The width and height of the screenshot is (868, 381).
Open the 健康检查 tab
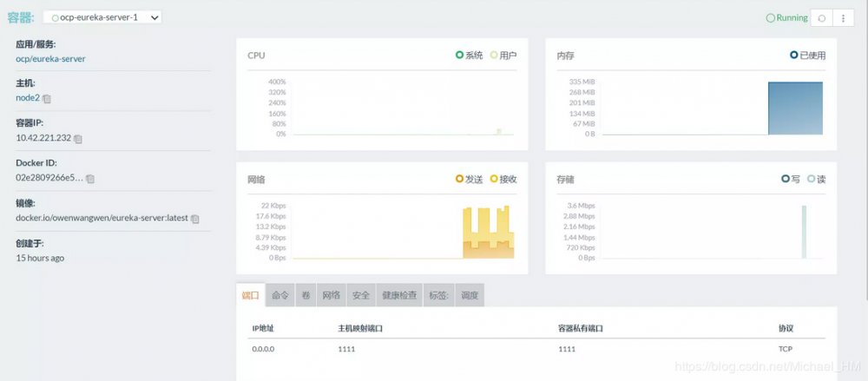399,295
